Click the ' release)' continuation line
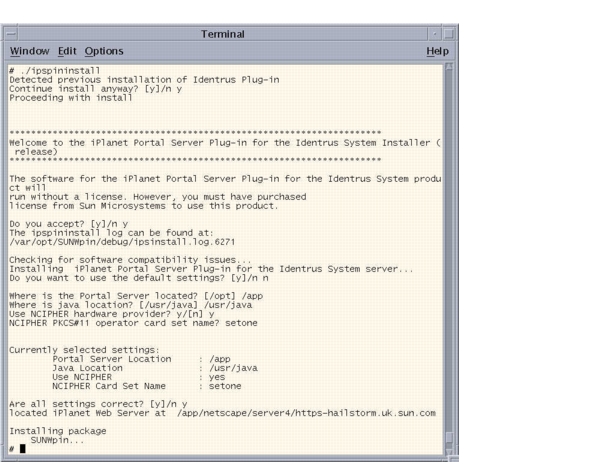This screenshot has width=610, height=465. coord(36,152)
